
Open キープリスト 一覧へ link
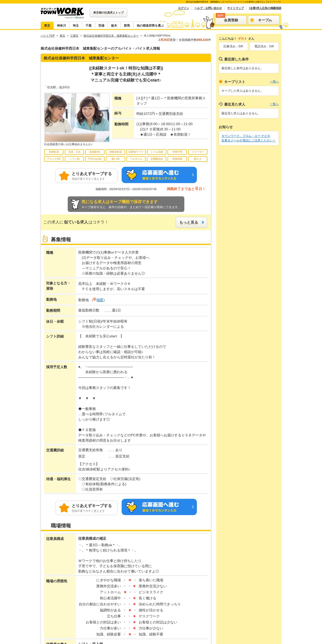point(274,82)
